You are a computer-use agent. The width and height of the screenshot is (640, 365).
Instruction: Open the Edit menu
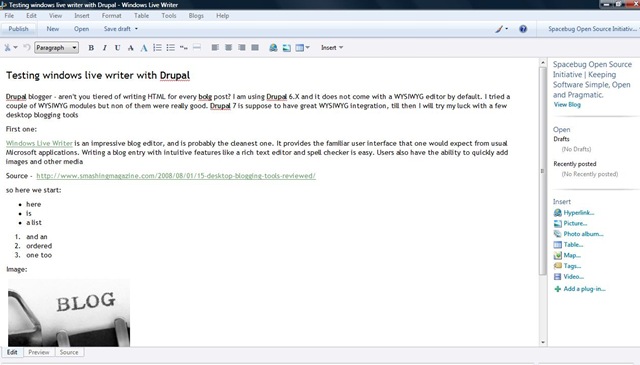pyautogui.click(x=31, y=16)
